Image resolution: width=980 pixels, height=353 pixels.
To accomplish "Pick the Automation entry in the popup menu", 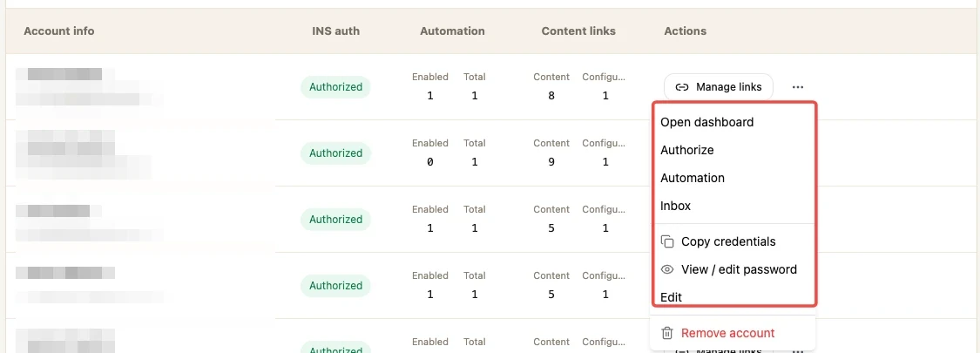I will coord(693,178).
